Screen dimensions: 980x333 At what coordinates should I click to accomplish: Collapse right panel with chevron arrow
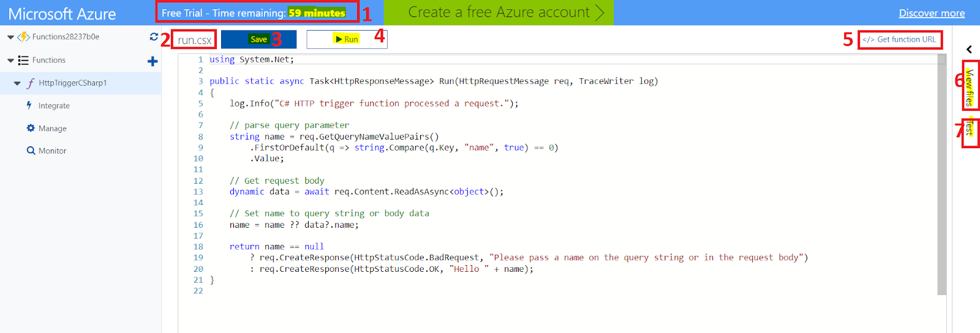coord(969,49)
